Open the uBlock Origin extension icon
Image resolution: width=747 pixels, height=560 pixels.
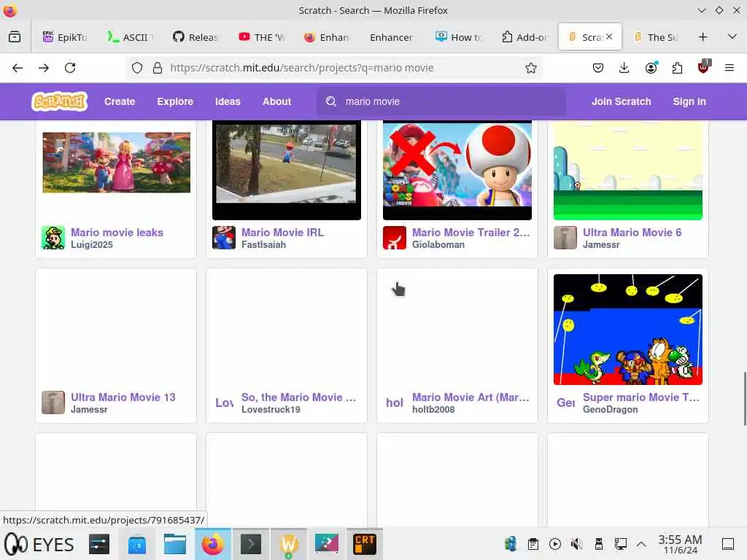704,67
